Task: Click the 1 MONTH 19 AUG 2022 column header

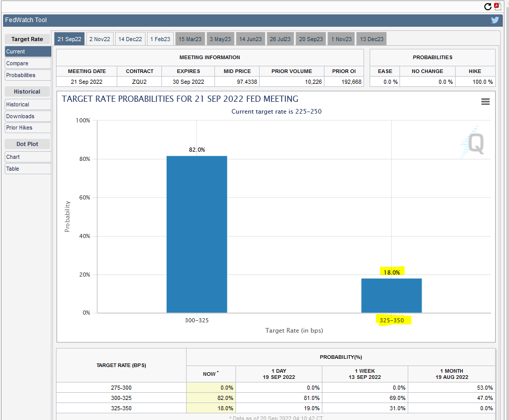Action: [x=451, y=374]
